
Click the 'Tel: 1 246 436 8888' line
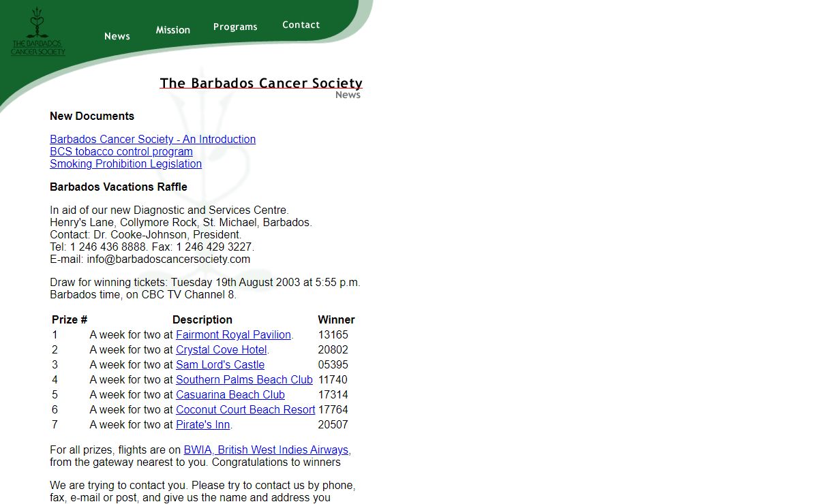pyautogui.click(x=152, y=247)
